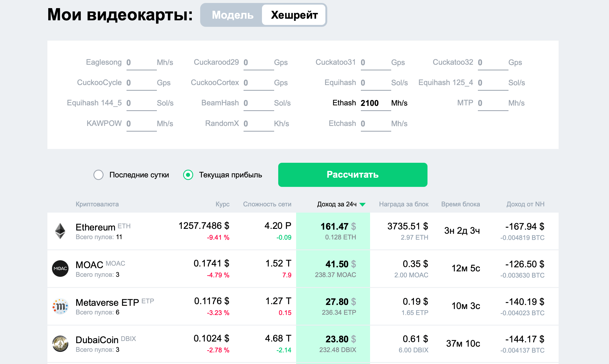609x364 pixels.
Task: Click the Всего пулов: 11 text
Action: [99, 237]
